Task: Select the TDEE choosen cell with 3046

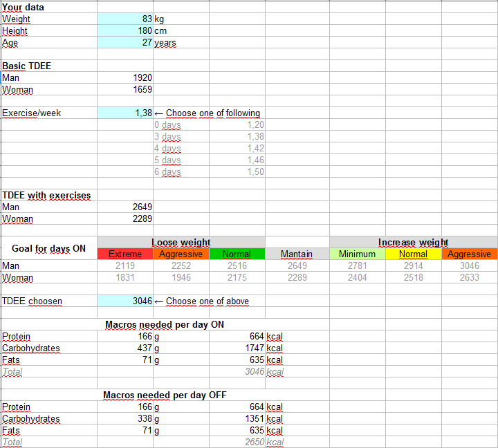Action: click(x=125, y=301)
